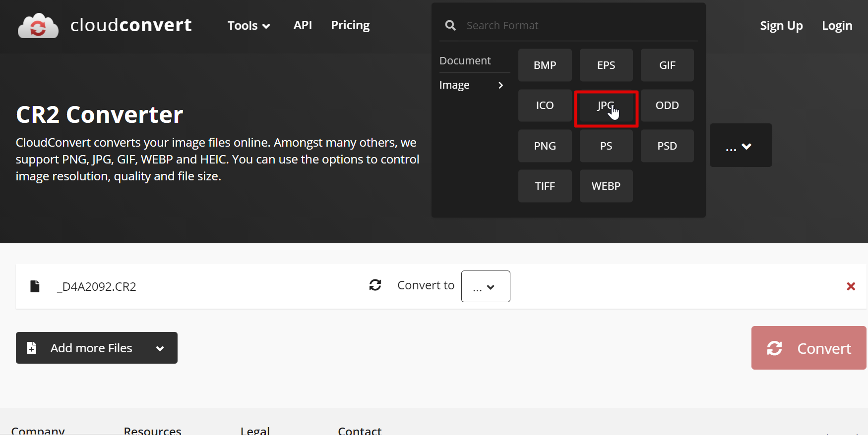Image resolution: width=868 pixels, height=435 pixels.
Task: Choose BMP as output format
Action: point(545,65)
